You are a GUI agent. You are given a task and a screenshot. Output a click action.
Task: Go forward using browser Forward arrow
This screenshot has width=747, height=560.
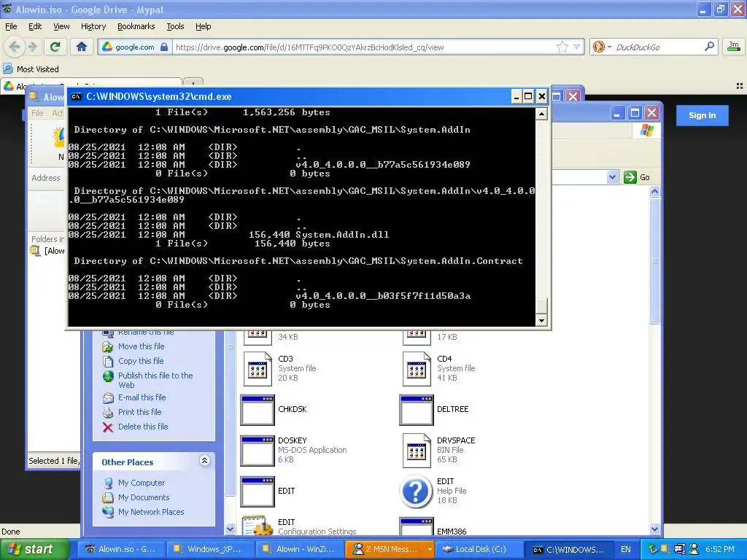[x=33, y=47]
